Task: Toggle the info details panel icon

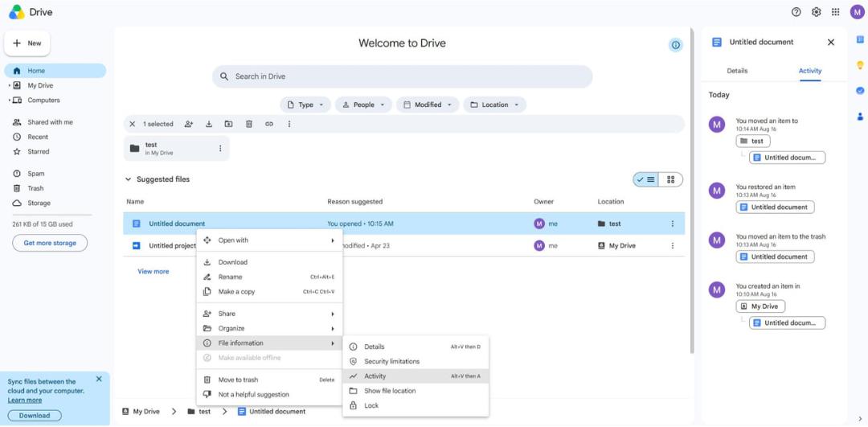Action: coord(675,45)
